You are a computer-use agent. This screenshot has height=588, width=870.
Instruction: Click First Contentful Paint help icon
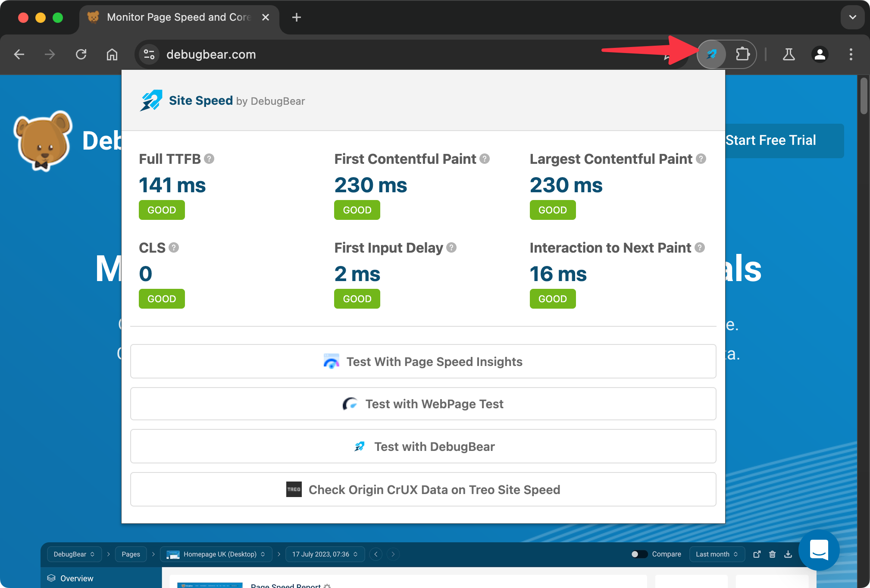[x=485, y=159]
